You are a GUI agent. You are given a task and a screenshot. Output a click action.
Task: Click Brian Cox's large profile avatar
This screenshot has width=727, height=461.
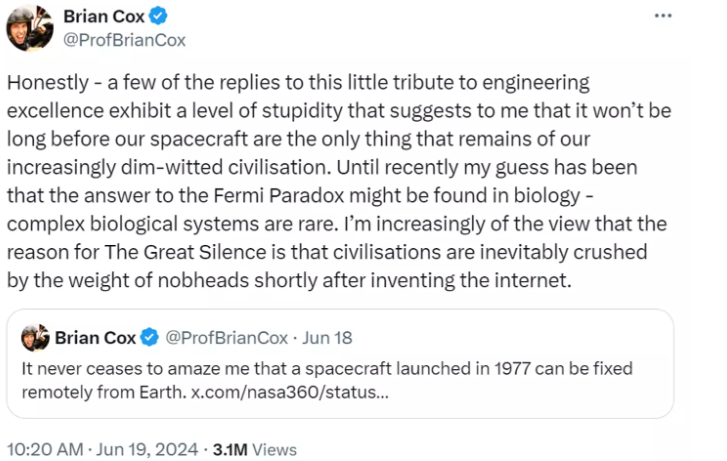(29, 26)
